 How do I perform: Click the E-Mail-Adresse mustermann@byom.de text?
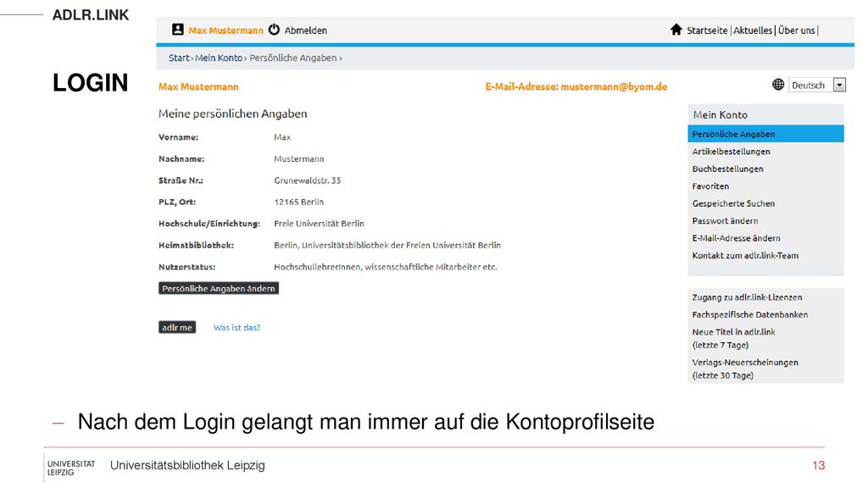[x=576, y=87]
